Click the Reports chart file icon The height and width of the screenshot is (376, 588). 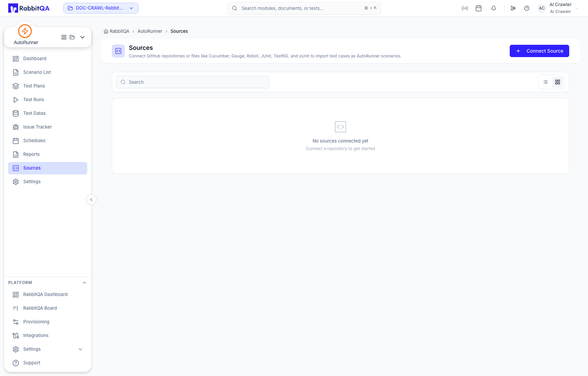point(16,155)
